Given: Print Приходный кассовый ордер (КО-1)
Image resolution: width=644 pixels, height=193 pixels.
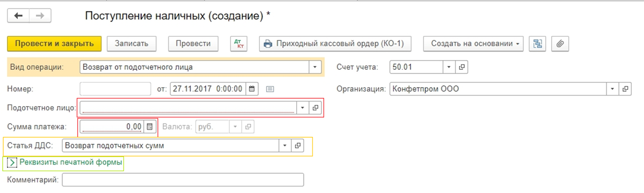Looking at the screenshot, I should pyautogui.click(x=336, y=44).
